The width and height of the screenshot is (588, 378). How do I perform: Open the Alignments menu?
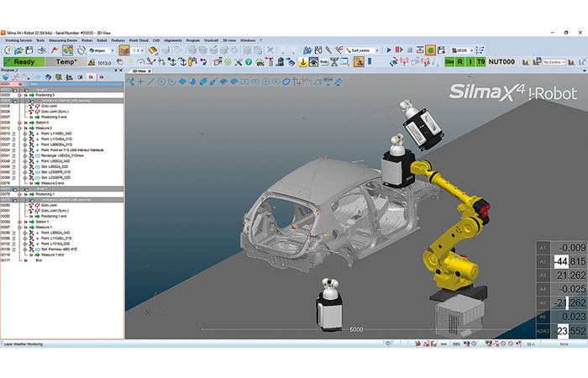coord(173,40)
